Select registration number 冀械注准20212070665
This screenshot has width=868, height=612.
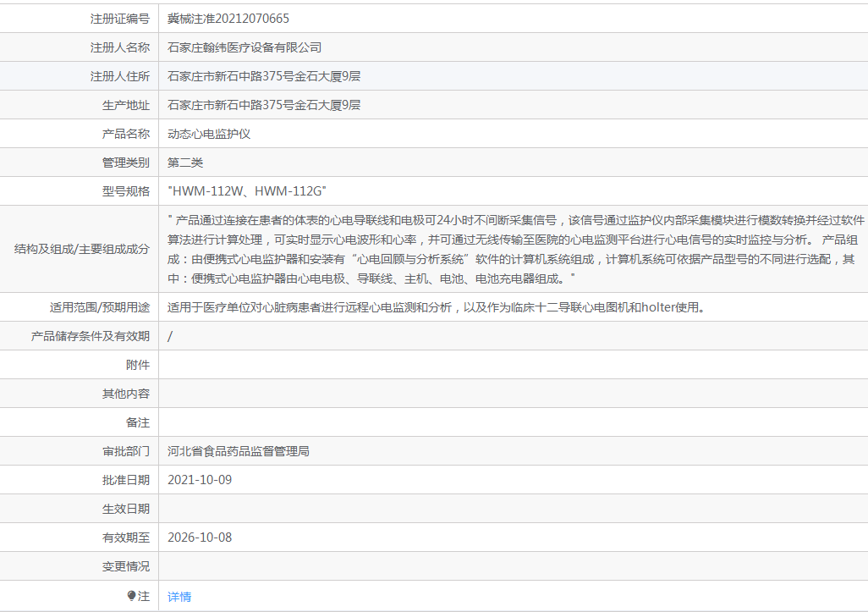(x=228, y=19)
